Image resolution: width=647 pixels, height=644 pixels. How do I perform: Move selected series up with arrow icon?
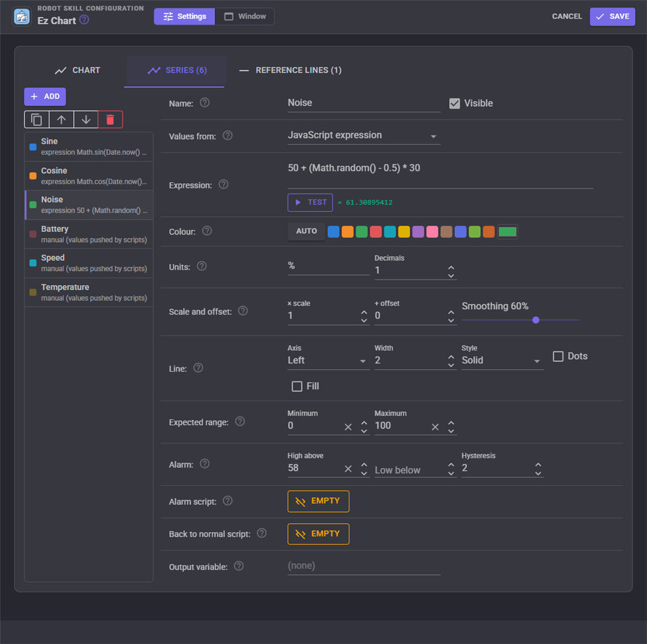pyautogui.click(x=61, y=119)
